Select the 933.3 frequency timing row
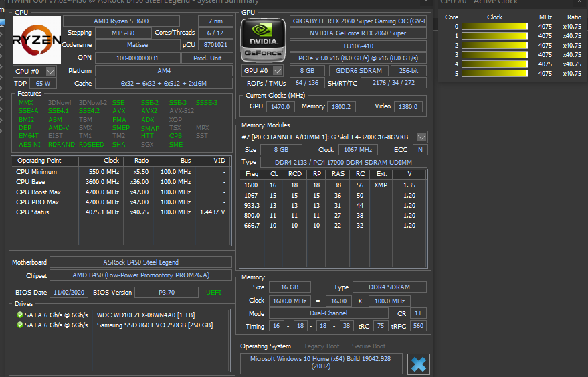This screenshot has height=377, width=588. [332, 206]
